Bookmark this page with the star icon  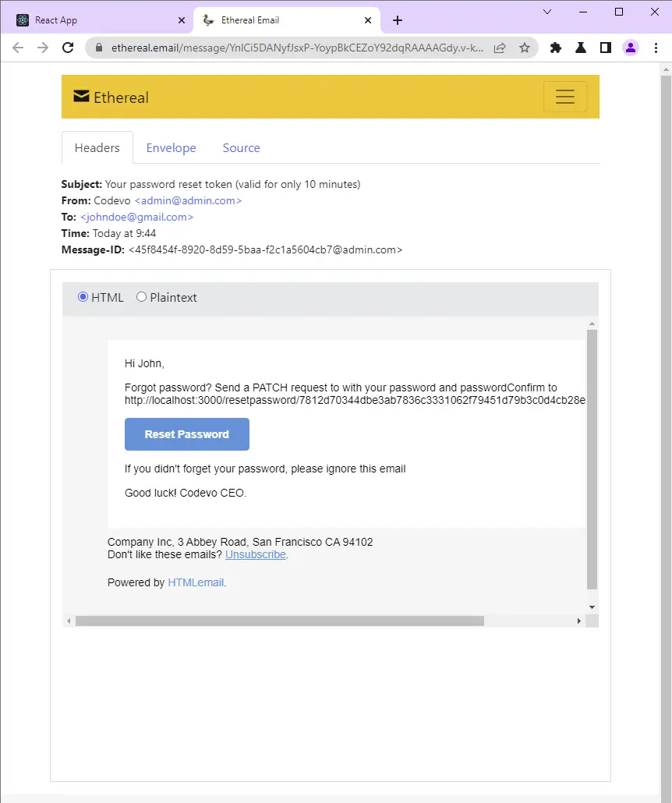525,48
